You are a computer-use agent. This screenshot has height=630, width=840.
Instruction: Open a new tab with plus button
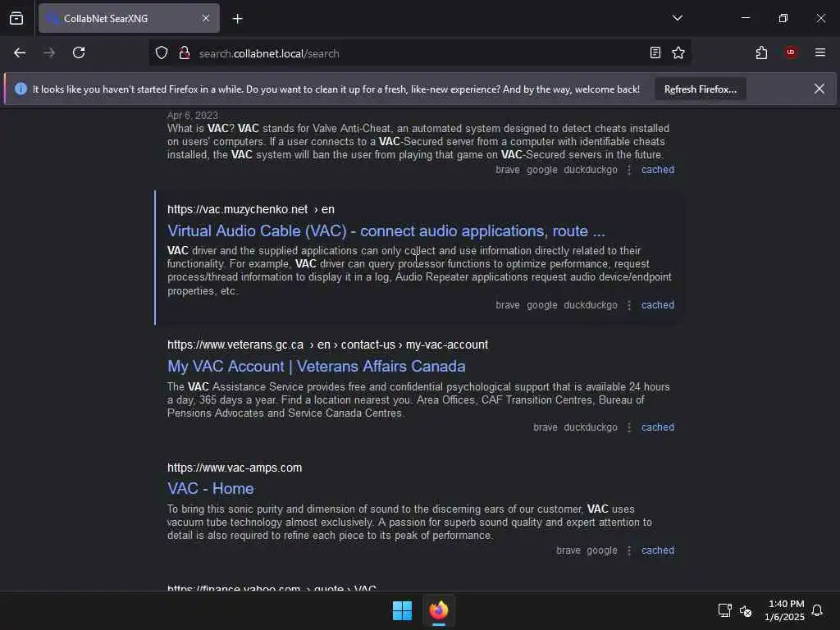pyautogui.click(x=238, y=19)
